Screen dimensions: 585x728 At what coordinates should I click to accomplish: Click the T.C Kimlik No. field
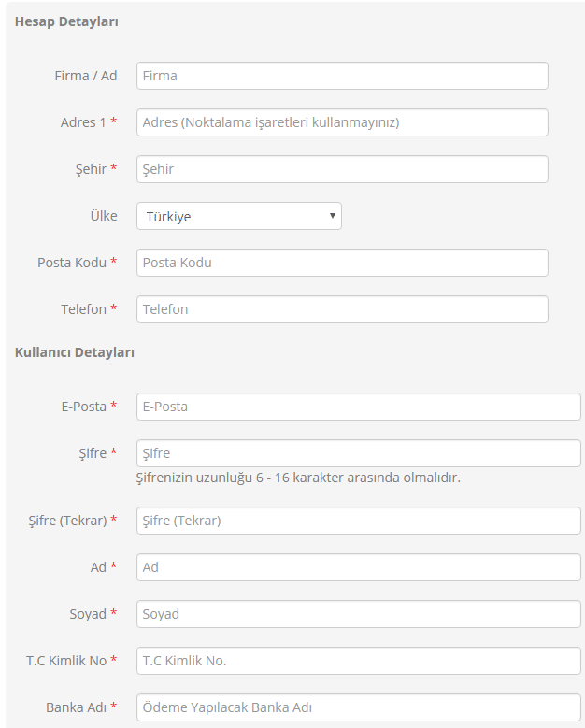pos(359,661)
